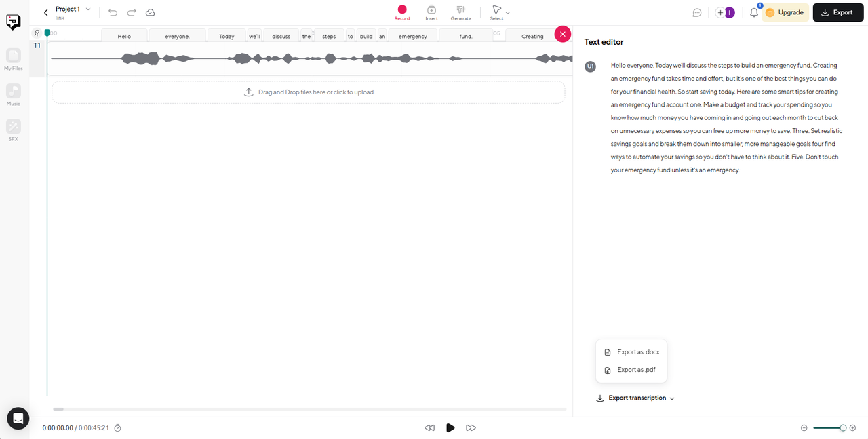Close the text editor with red X
The image size is (868, 439).
tap(562, 34)
